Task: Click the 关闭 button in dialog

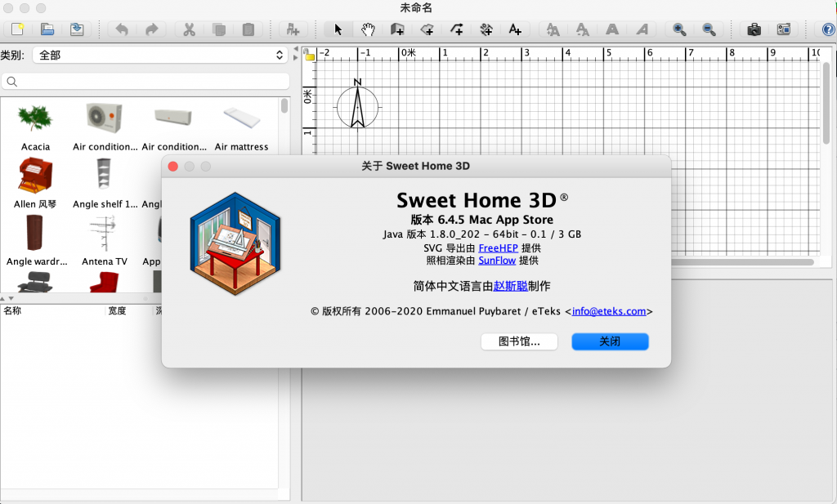Action: 610,341
